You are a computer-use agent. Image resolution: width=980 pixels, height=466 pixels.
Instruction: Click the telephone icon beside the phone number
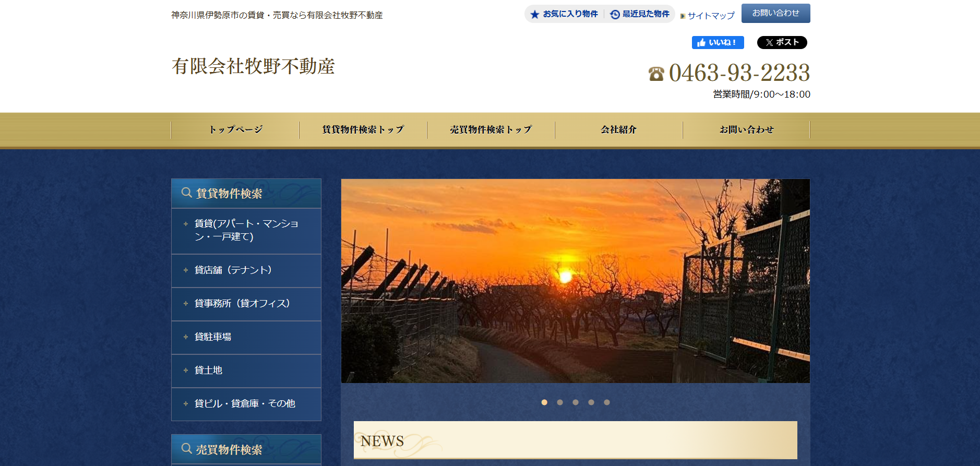point(656,74)
